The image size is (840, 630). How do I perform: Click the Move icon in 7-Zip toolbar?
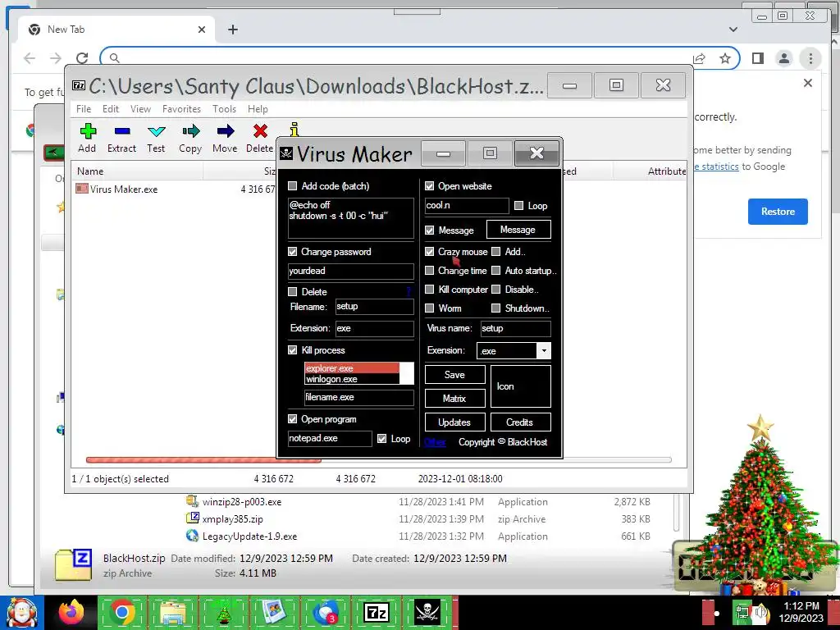pos(225,131)
